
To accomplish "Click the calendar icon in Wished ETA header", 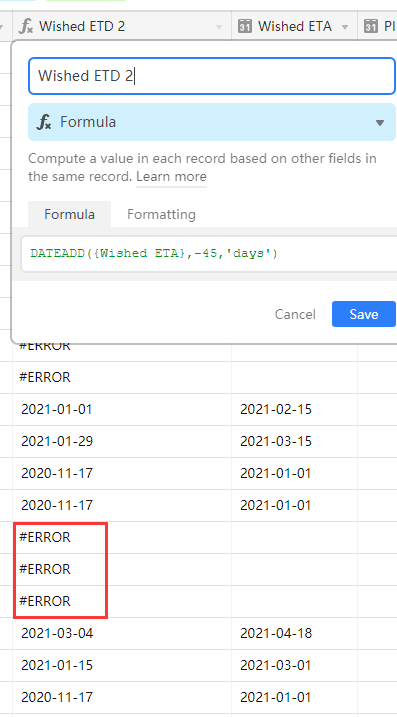I will (245, 27).
